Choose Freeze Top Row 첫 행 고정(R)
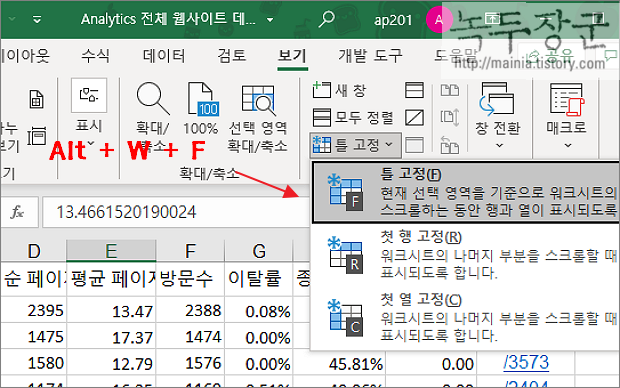The width and height of the screenshot is (620, 388). pyautogui.click(x=466, y=255)
